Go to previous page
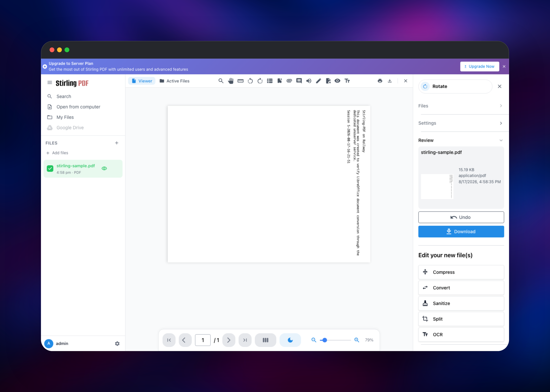The width and height of the screenshot is (550, 392). tap(185, 340)
